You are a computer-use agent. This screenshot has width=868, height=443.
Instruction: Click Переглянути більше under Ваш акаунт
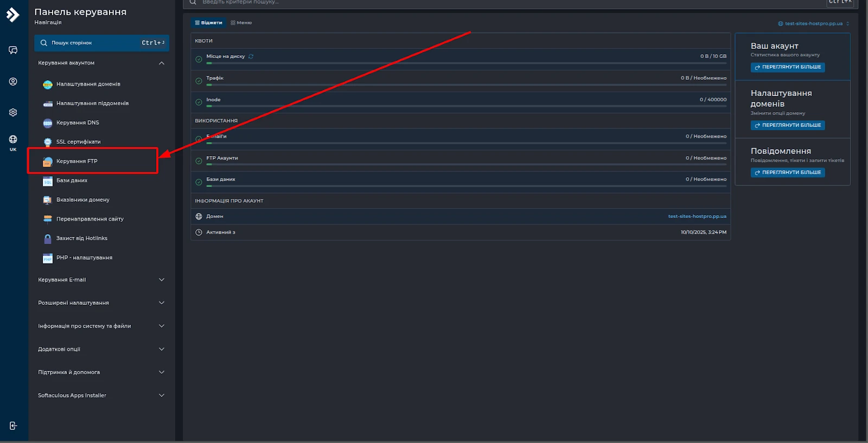tap(788, 67)
